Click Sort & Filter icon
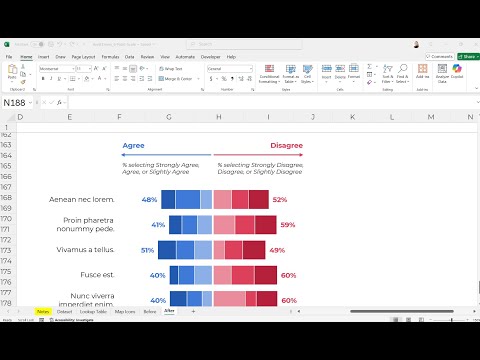 [388, 69]
